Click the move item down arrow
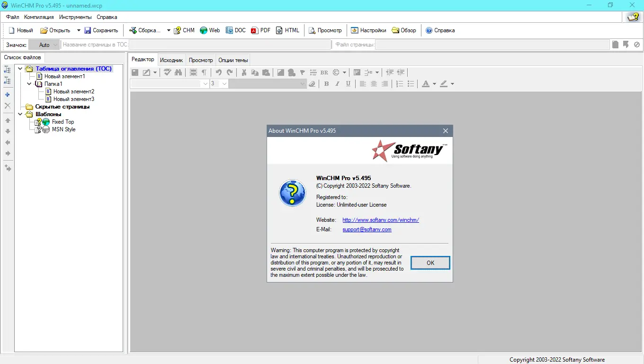This screenshot has width=644, height=364. pyautogui.click(x=8, y=131)
